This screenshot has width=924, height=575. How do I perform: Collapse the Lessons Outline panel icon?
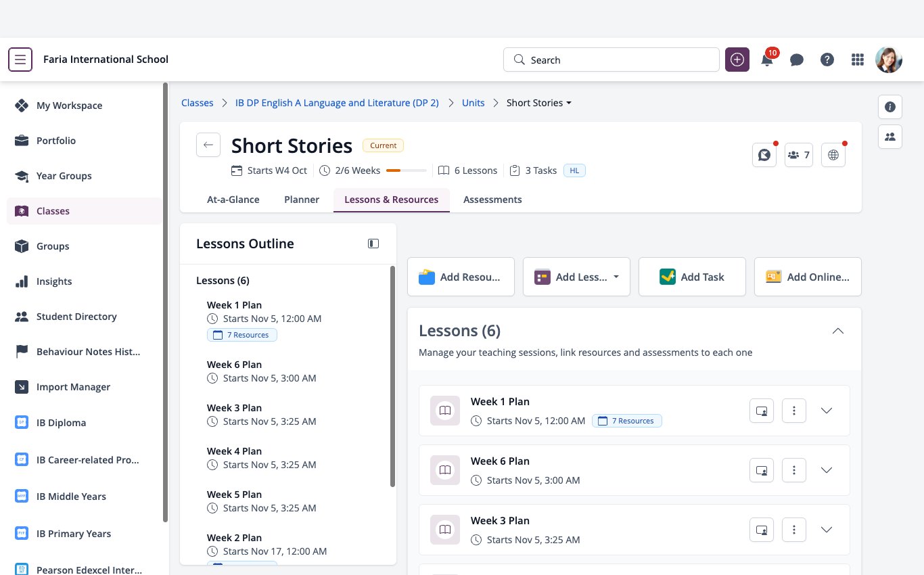[x=373, y=244]
